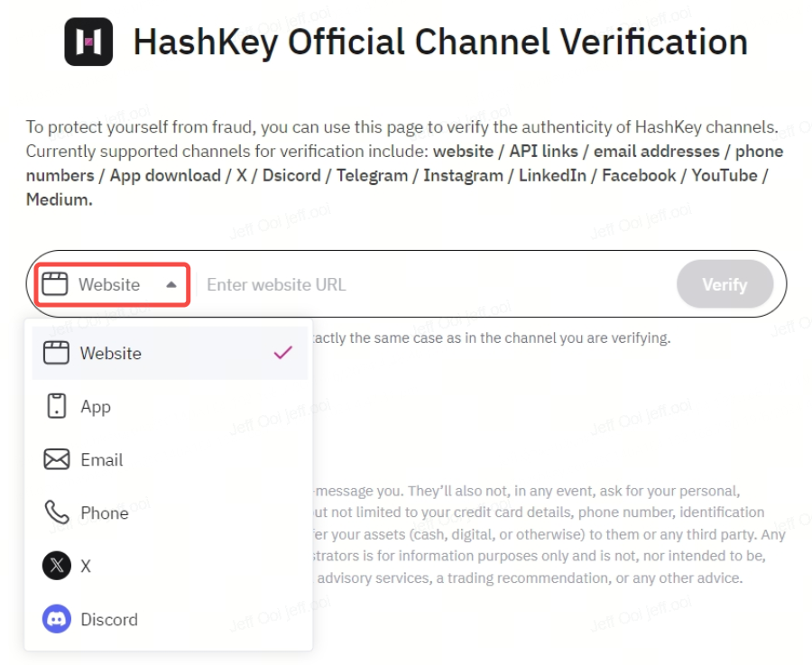Viewport: 812px width, 665px height.
Task: Select Discord channel option
Action: pos(170,619)
